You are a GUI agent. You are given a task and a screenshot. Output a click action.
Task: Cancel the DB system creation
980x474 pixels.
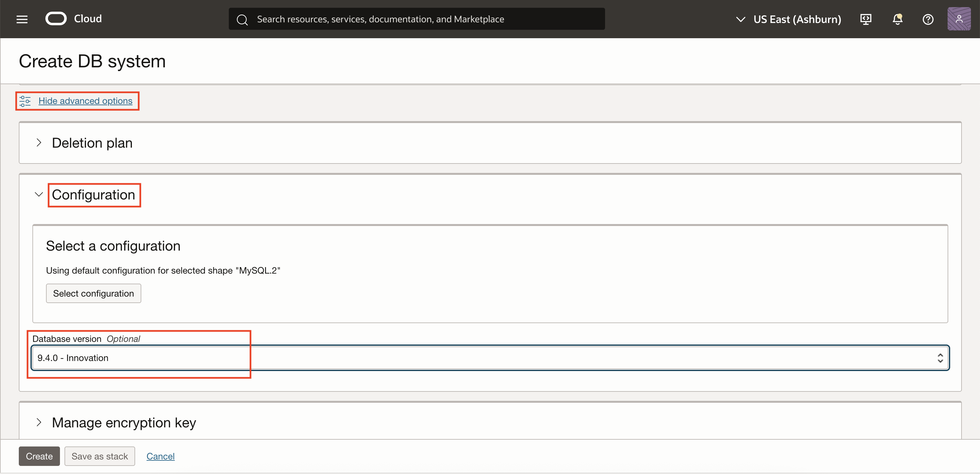pyautogui.click(x=160, y=456)
